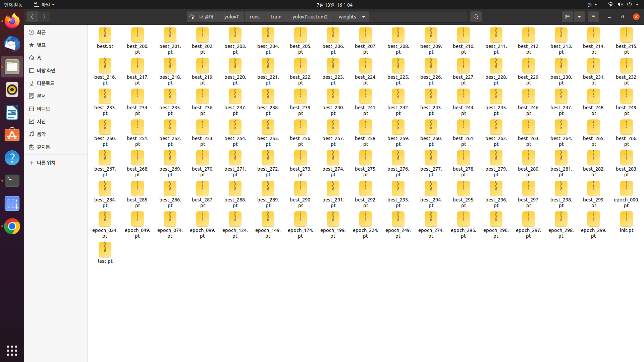This screenshot has width=644, height=362.
Task: Open Google Chrome from the dock
Action: [x=12, y=226]
